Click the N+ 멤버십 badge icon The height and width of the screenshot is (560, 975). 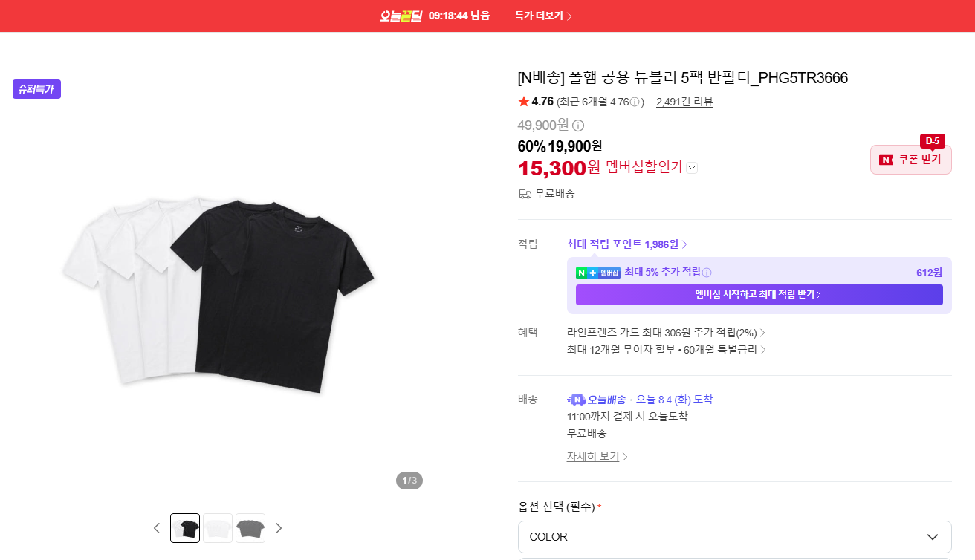[x=598, y=273]
